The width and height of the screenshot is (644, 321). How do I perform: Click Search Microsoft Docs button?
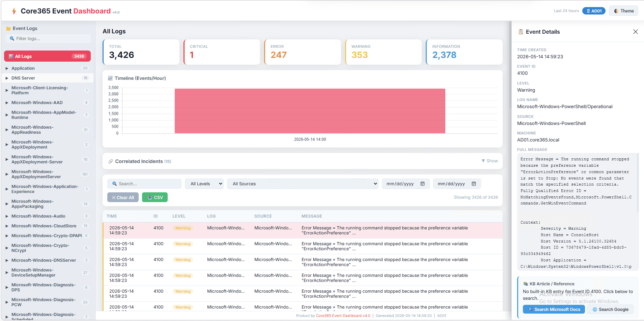(x=554, y=309)
